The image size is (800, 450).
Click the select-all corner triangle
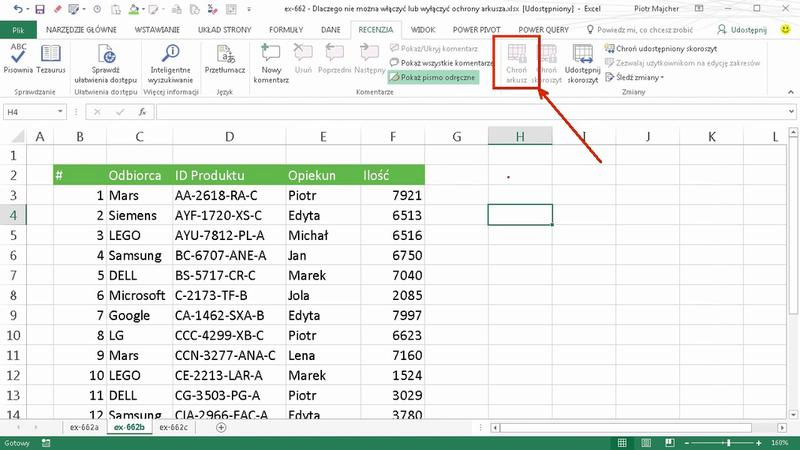[x=17, y=136]
